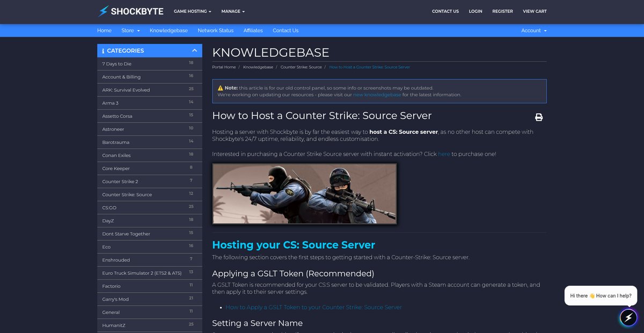This screenshot has width=644, height=333.
Task: Select Arma 3 category
Action: 150,103
